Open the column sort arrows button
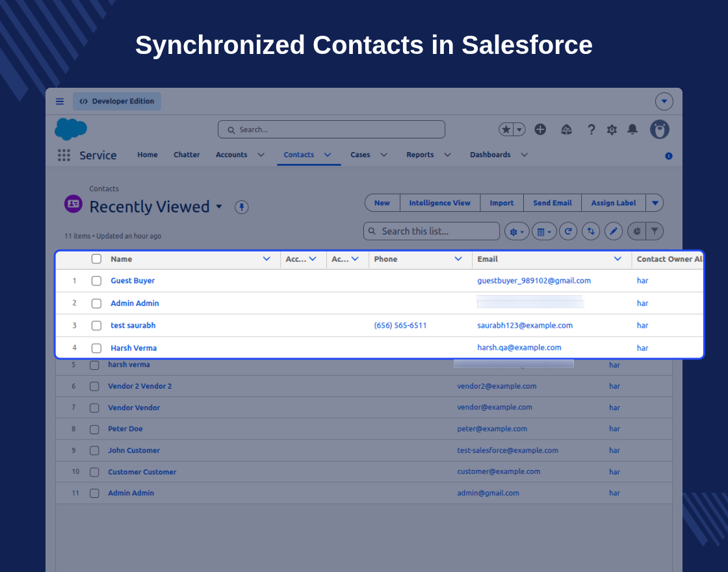 (591, 231)
